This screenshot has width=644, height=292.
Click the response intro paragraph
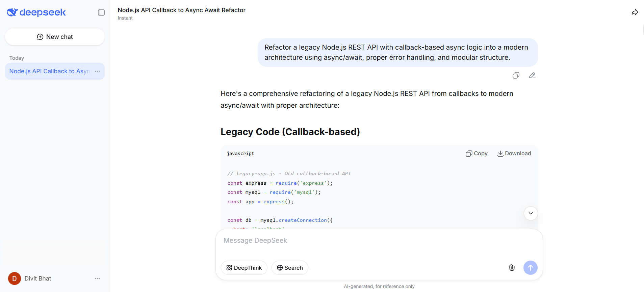click(x=367, y=100)
